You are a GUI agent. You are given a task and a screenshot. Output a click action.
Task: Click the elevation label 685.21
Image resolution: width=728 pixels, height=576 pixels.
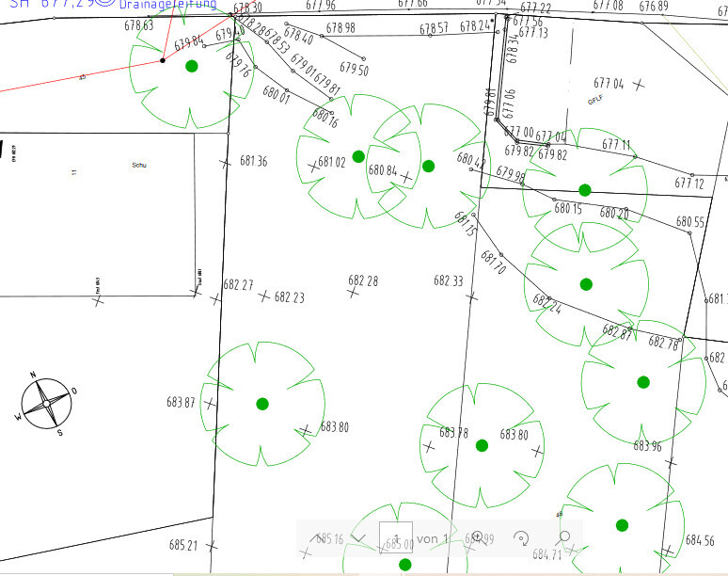[x=183, y=545]
